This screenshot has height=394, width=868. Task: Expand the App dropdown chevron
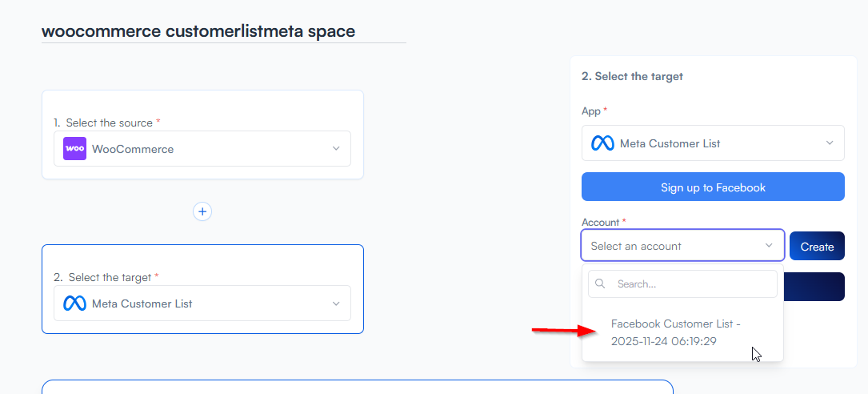tap(830, 143)
